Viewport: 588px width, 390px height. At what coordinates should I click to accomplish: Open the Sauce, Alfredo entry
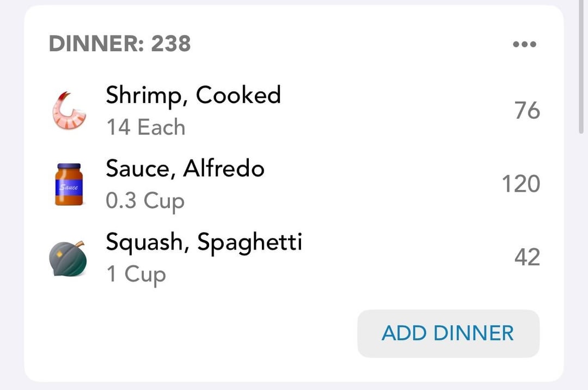(x=294, y=184)
